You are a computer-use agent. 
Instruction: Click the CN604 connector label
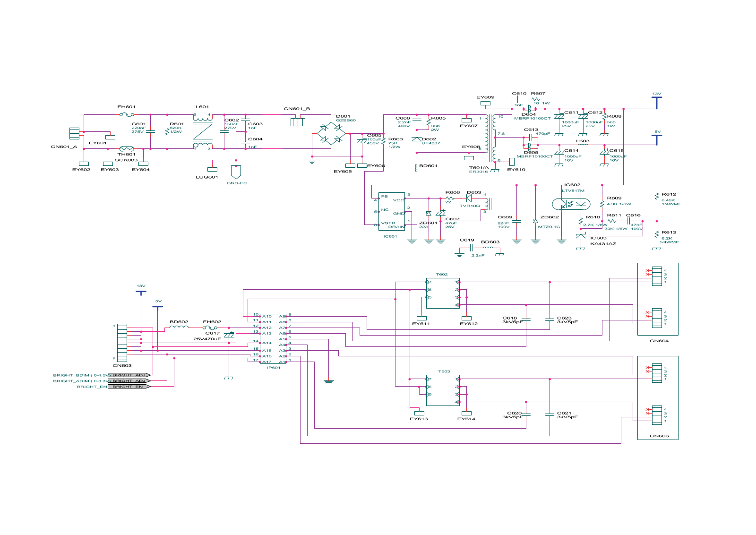659,341
